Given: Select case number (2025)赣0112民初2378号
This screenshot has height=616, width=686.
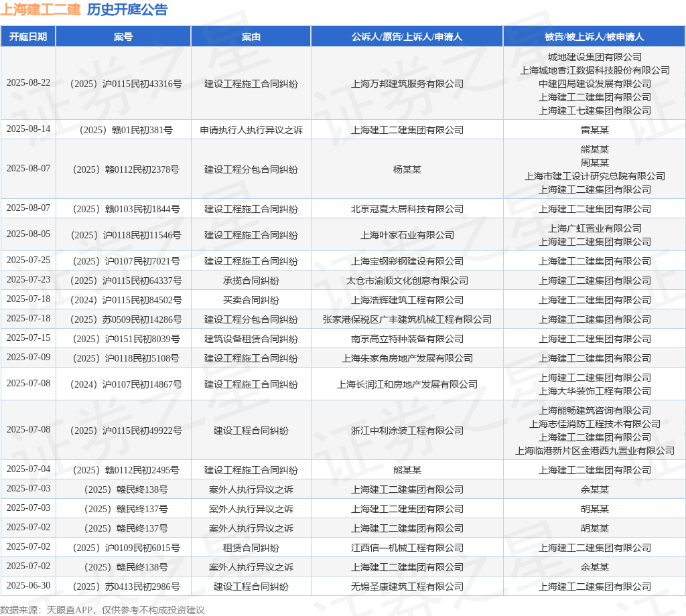Looking at the screenshot, I should click(x=126, y=169).
